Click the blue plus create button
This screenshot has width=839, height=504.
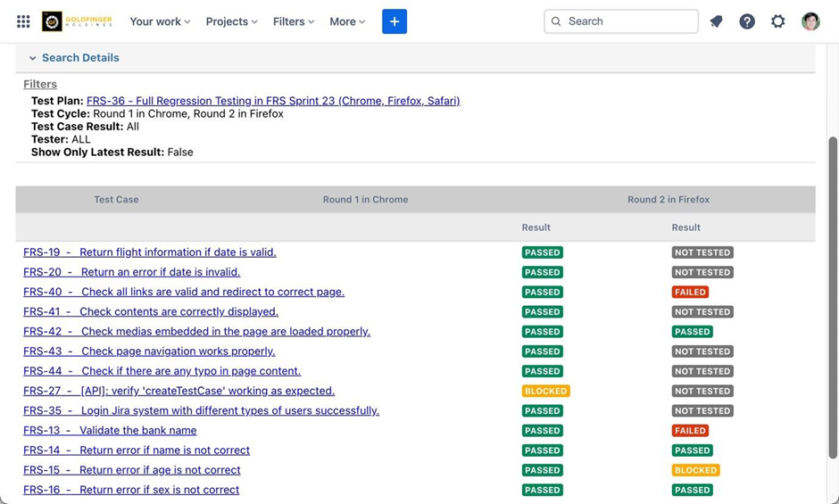click(x=395, y=21)
